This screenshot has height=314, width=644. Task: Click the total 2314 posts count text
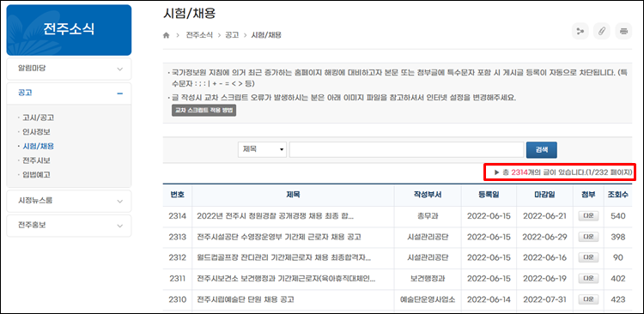pos(563,172)
